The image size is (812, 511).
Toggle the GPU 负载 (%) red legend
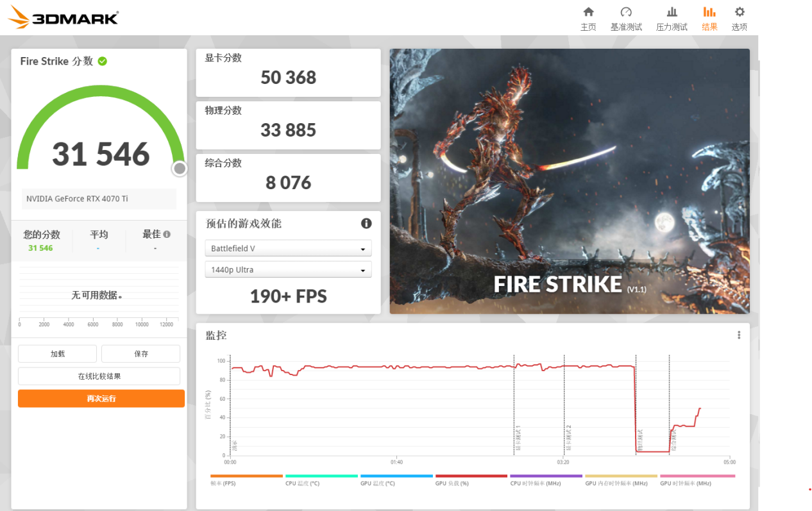pyautogui.click(x=471, y=480)
